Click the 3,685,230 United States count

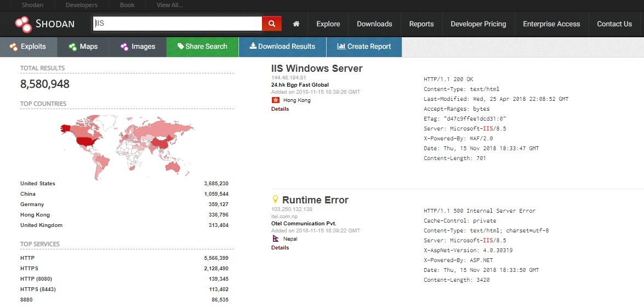tap(216, 184)
